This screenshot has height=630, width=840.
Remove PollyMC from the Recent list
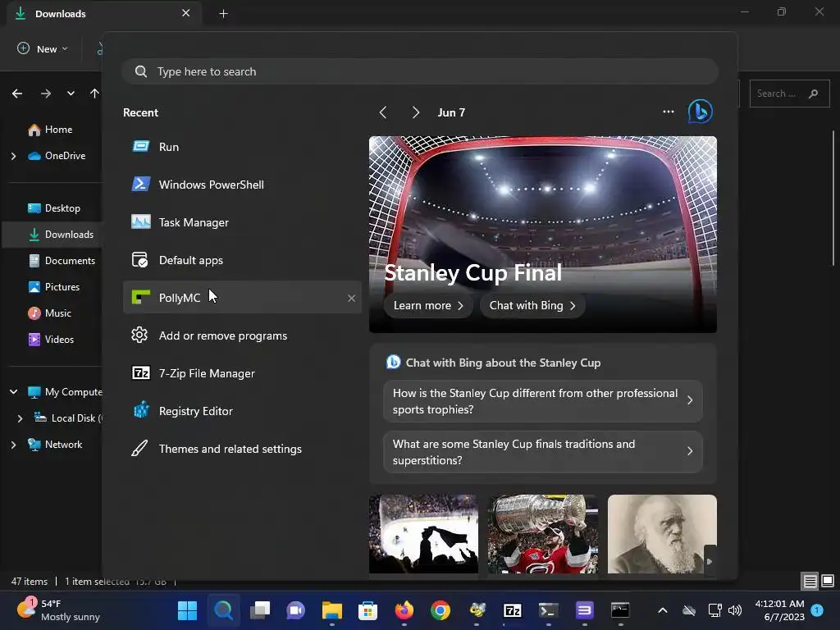pos(351,298)
